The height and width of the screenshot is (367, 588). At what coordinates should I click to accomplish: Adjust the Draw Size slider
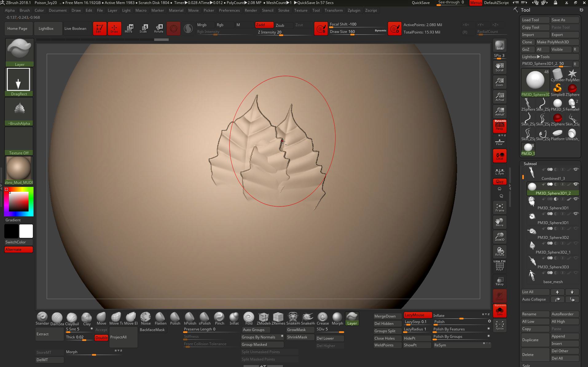point(358,32)
